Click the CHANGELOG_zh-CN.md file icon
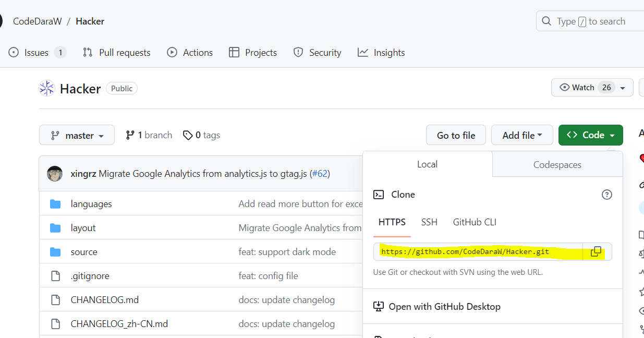 55,324
